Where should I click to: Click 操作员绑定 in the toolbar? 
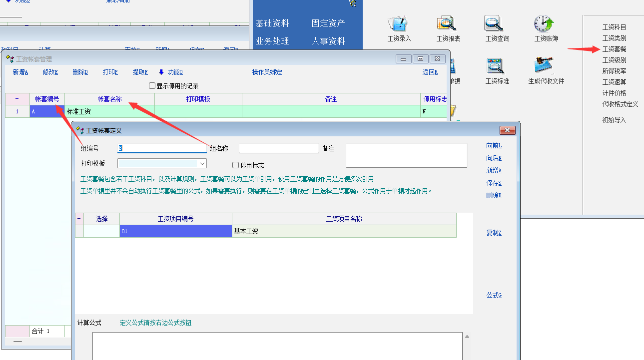(267, 72)
